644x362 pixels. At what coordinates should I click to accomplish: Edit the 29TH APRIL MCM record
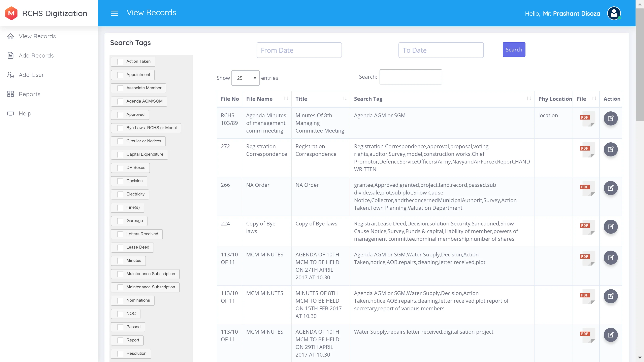click(611, 335)
